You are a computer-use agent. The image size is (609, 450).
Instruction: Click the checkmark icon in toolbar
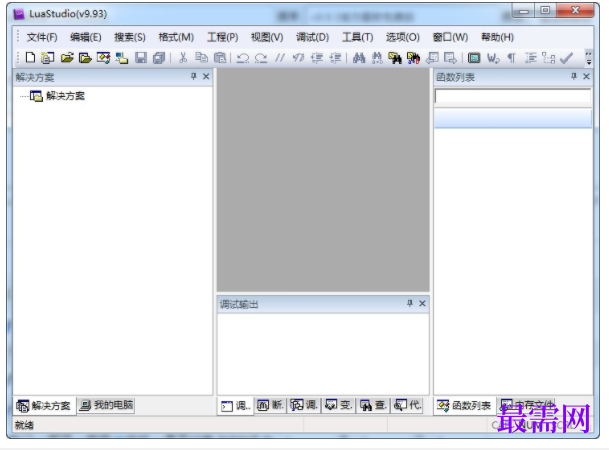point(567,58)
